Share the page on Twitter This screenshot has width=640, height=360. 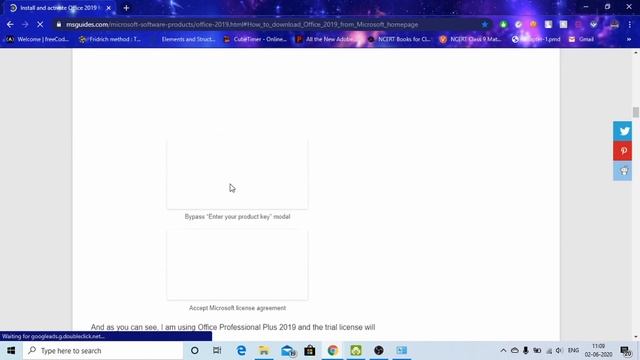pyautogui.click(x=623, y=131)
